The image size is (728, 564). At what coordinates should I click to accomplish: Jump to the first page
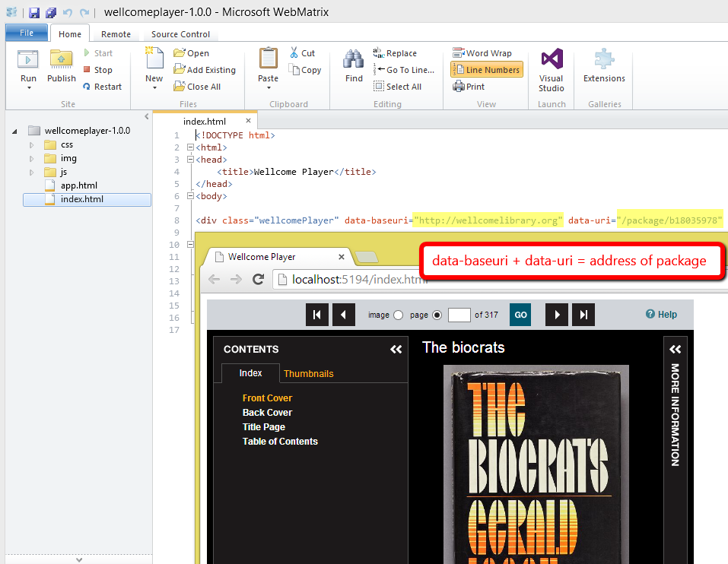tap(317, 315)
